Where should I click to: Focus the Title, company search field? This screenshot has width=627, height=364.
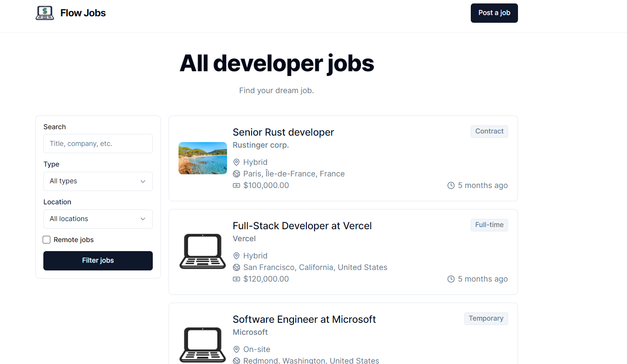98,144
